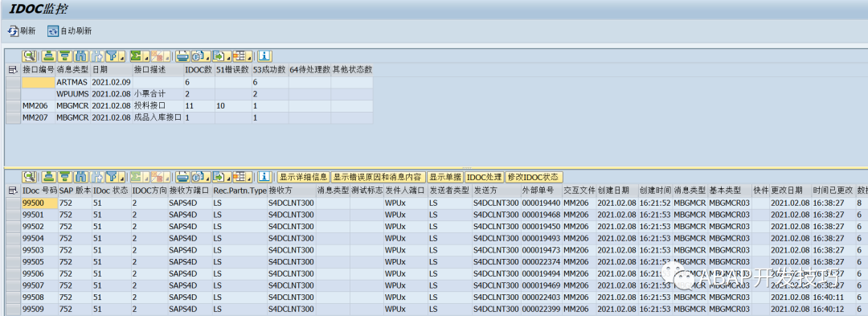Select the 投料接口 description cell
The image size is (868, 316).
point(158,105)
